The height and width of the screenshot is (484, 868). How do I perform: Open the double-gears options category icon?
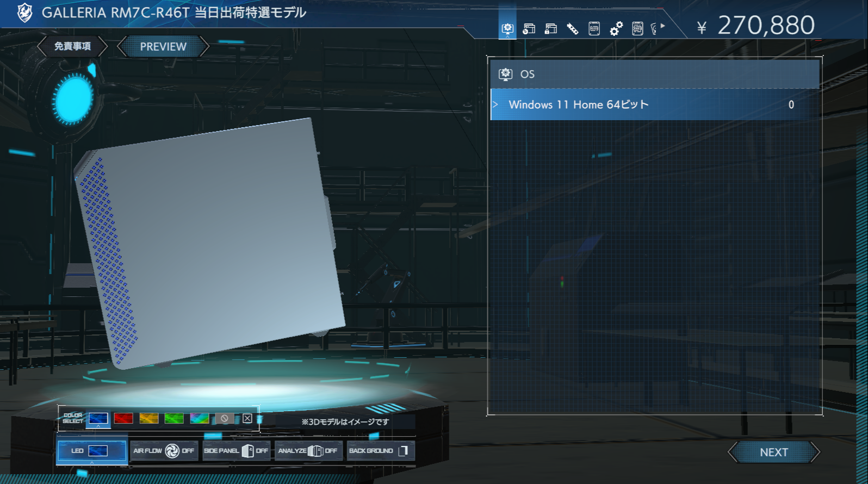click(616, 28)
